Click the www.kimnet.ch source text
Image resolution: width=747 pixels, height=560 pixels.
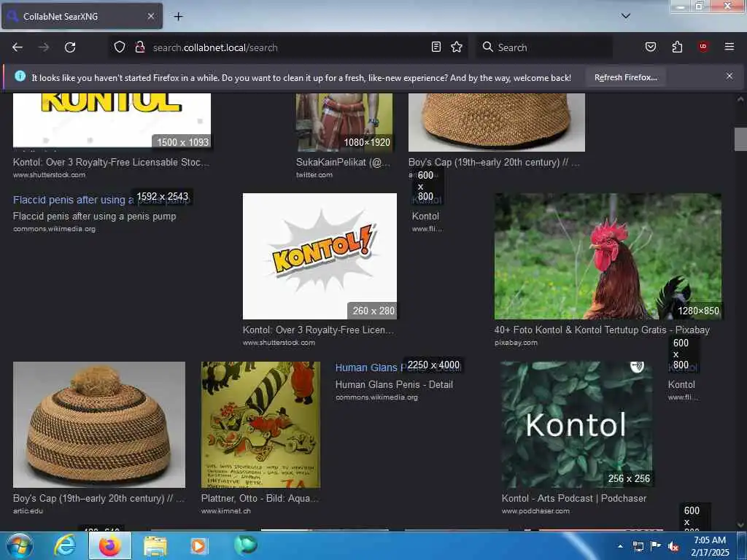[x=226, y=510]
